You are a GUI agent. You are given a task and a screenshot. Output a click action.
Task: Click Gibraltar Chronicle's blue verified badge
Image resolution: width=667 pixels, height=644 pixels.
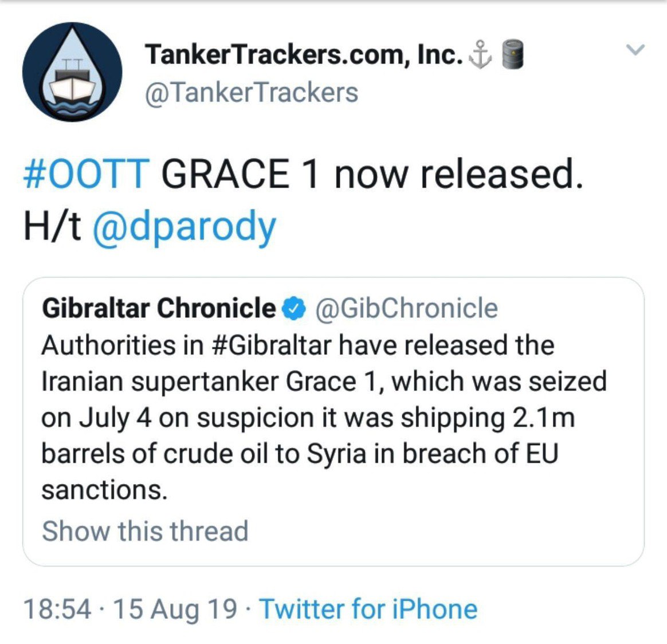pyautogui.click(x=295, y=309)
